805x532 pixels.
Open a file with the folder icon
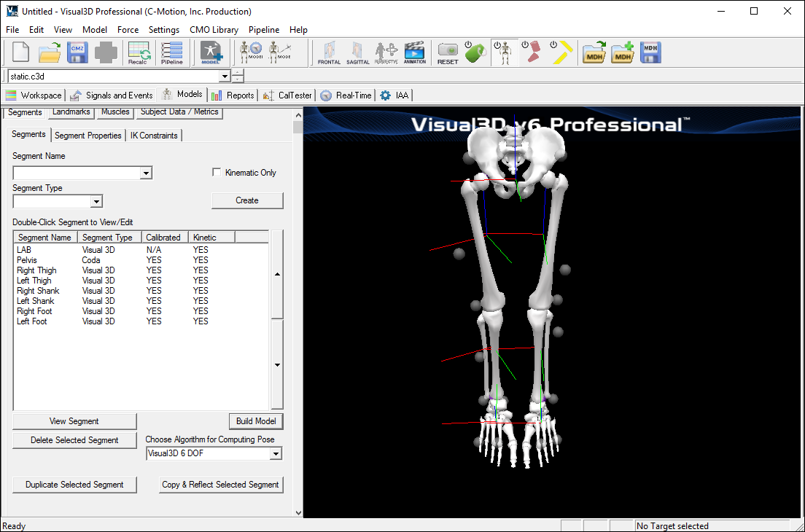[50, 53]
